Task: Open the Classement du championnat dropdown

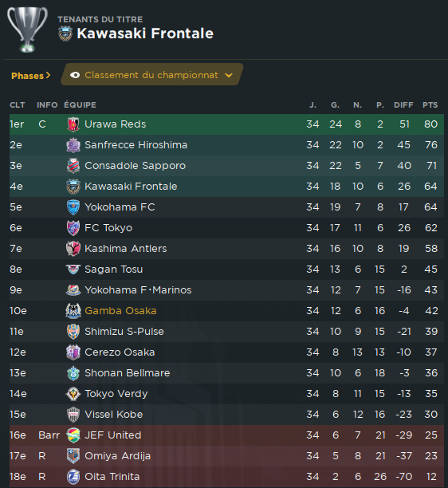Action: coord(151,74)
